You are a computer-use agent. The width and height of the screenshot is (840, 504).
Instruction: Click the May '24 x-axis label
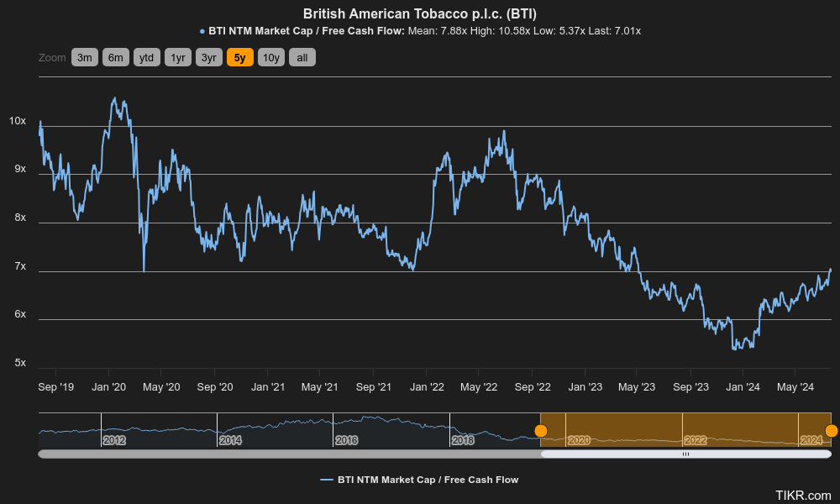coord(795,386)
